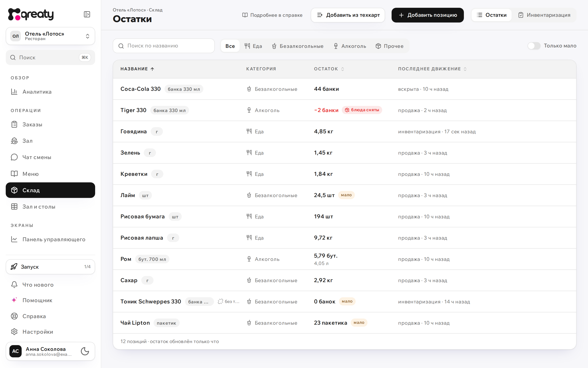Click the Склад breadcrumb

click(x=156, y=10)
